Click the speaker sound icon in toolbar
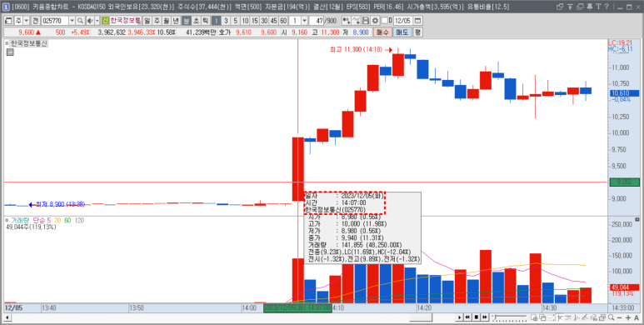644x325 pixels. pyautogui.click(x=90, y=21)
